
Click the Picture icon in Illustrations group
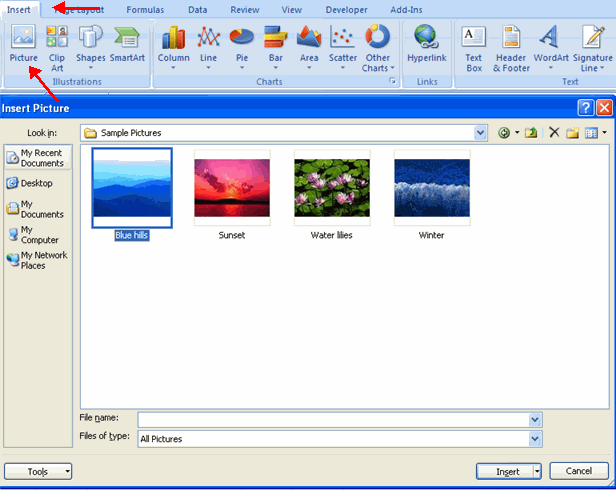23,45
